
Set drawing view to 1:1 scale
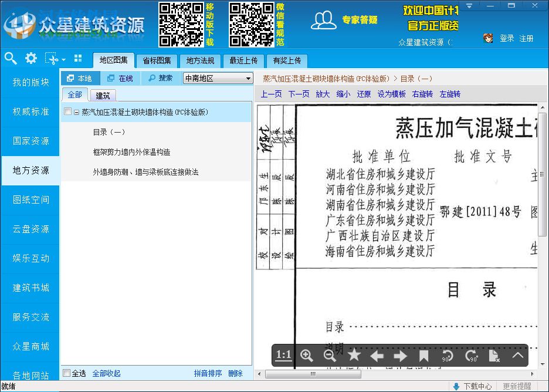284,355
